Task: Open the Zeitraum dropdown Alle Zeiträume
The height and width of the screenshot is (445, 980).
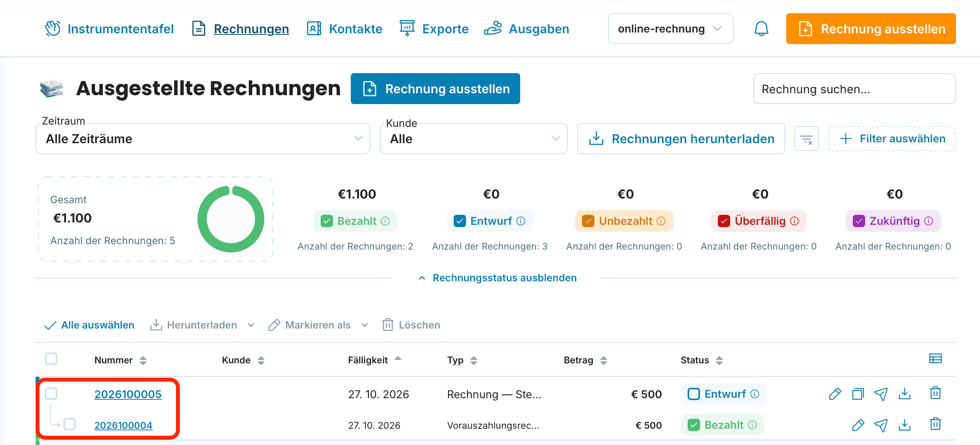Action: pos(203,139)
